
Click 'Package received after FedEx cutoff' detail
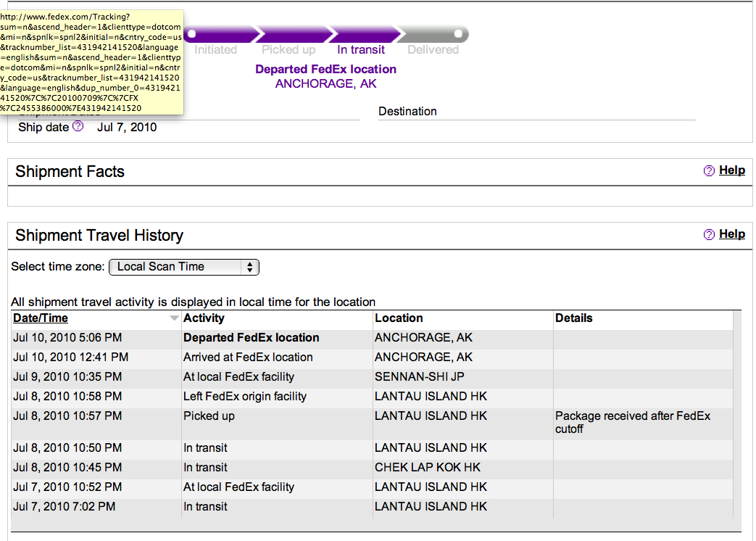point(633,422)
